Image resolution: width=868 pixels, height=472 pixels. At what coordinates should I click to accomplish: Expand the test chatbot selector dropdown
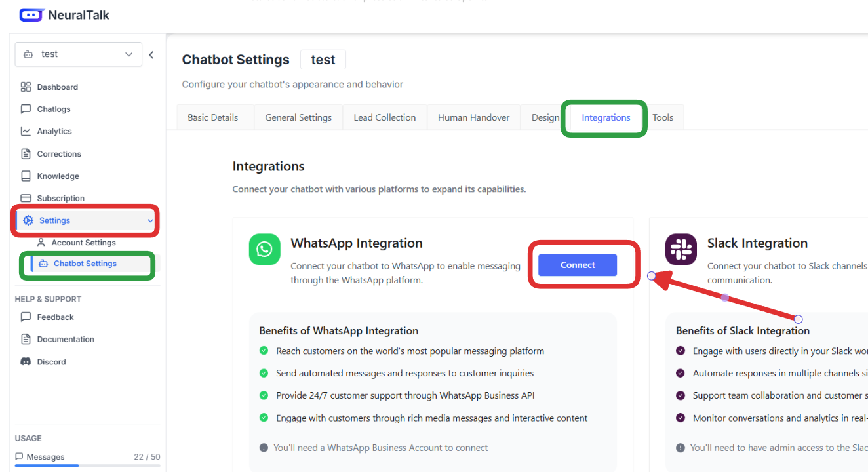(129, 54)
